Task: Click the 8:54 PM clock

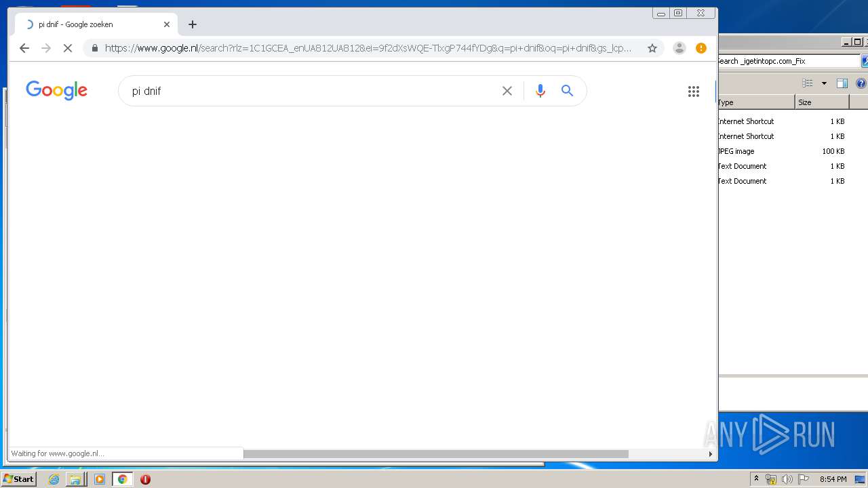Action: (x=833, y=479)
